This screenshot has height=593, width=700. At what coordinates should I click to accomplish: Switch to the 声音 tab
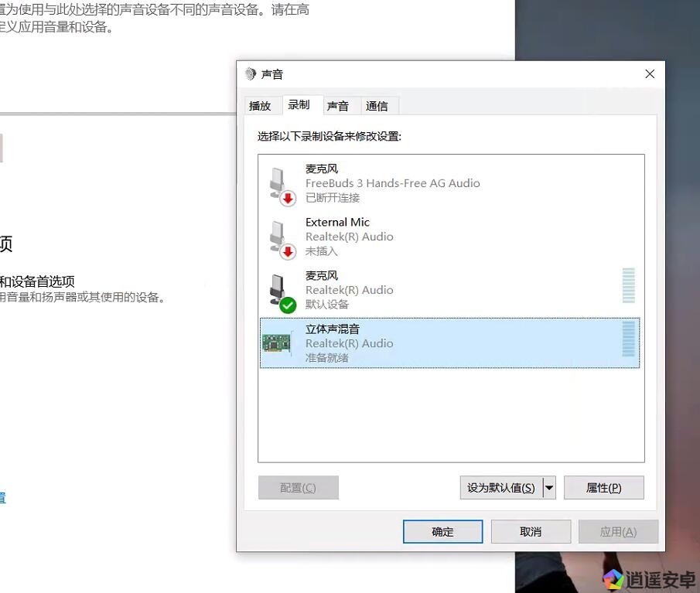[x=338, y=106]
